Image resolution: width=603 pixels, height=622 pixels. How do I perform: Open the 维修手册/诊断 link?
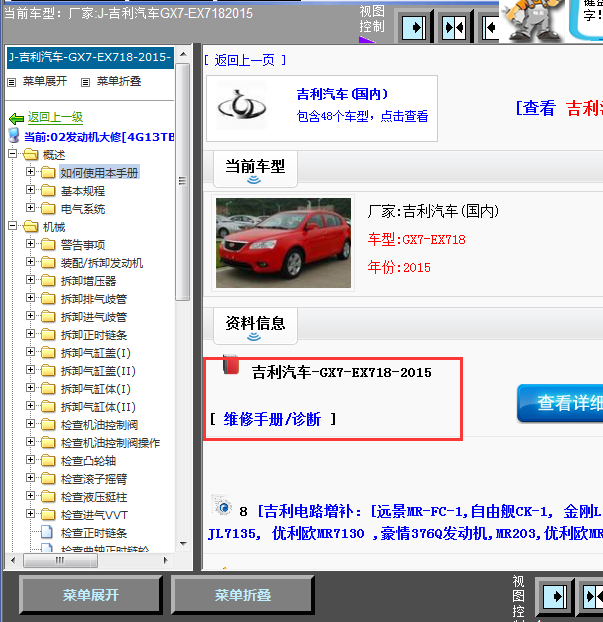(272, 419)
